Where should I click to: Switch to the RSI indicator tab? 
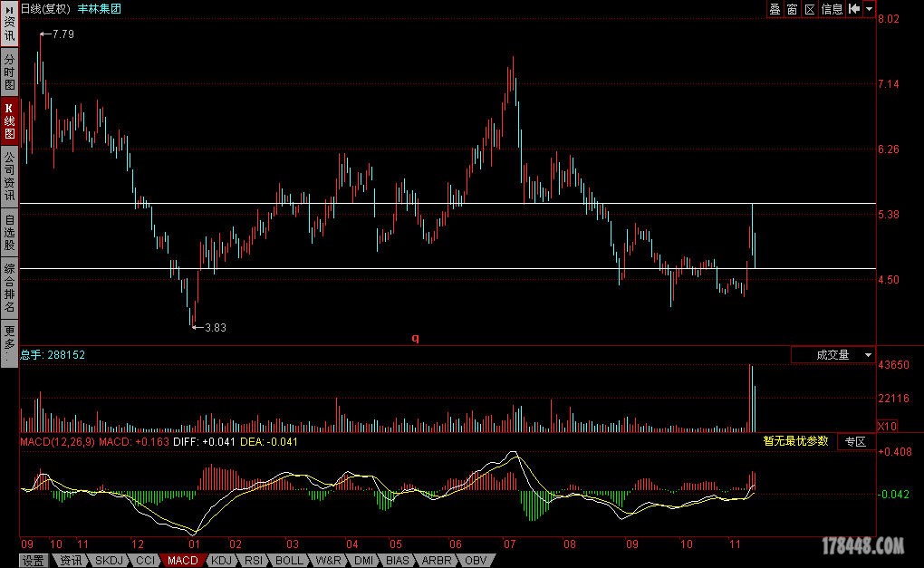click(x=254, y=561)
